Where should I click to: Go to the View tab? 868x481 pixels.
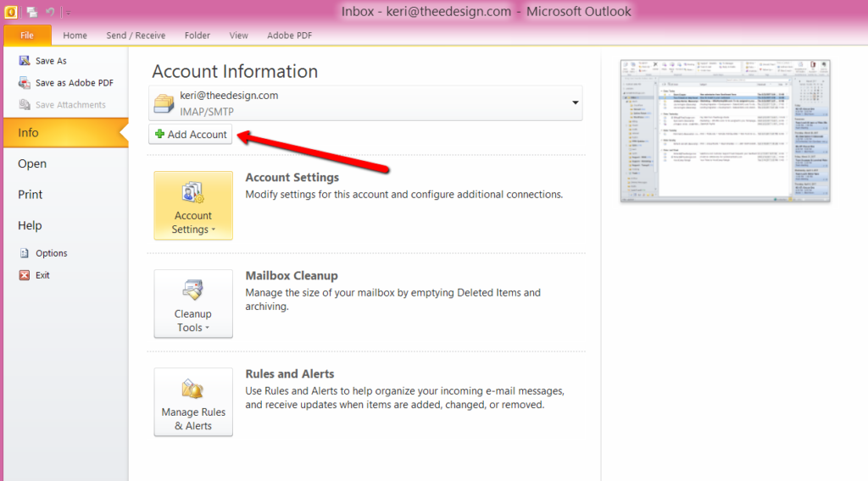click(x=238, y=36)
